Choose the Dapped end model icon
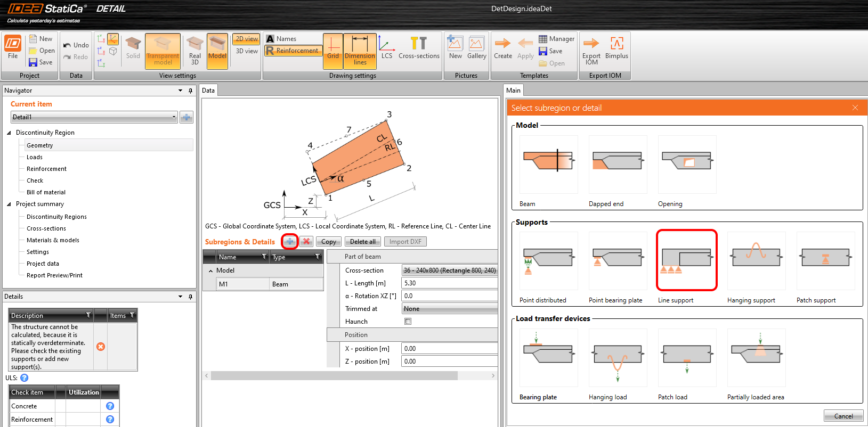868x427 pixels. 617,164
